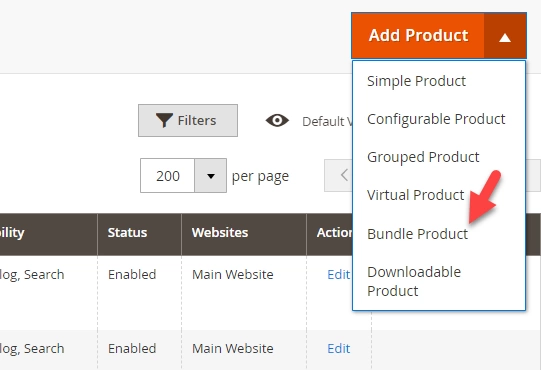Click the 200 per page input field
Image resolution: width=541 pixels, height=370 pixels.
[x=167, y=176]
